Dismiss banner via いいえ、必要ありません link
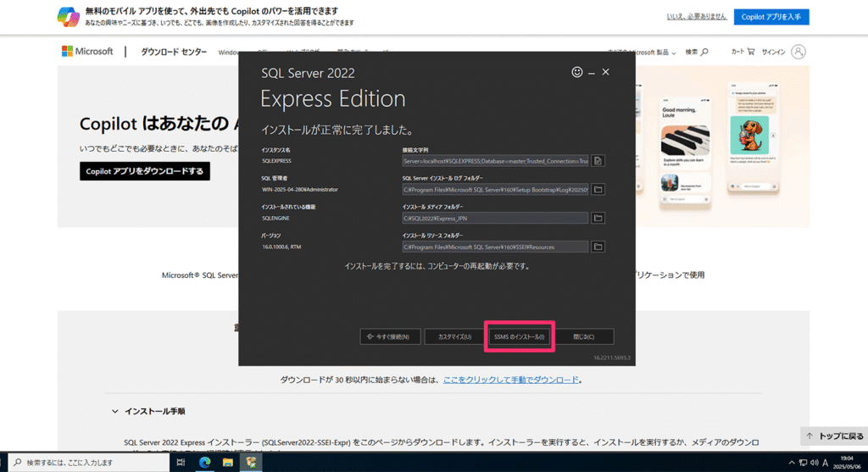Viewport: 868px width, 472px height. click(697, 17)
